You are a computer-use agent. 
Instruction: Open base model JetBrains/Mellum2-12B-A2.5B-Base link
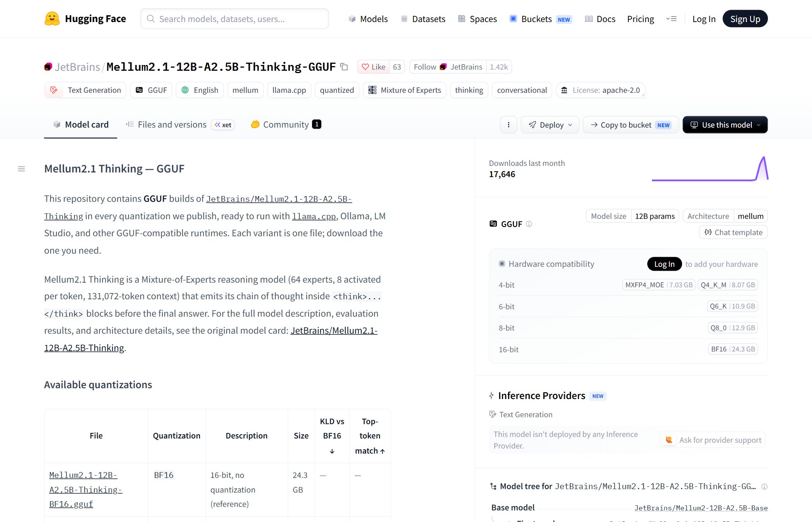(701, 508)
